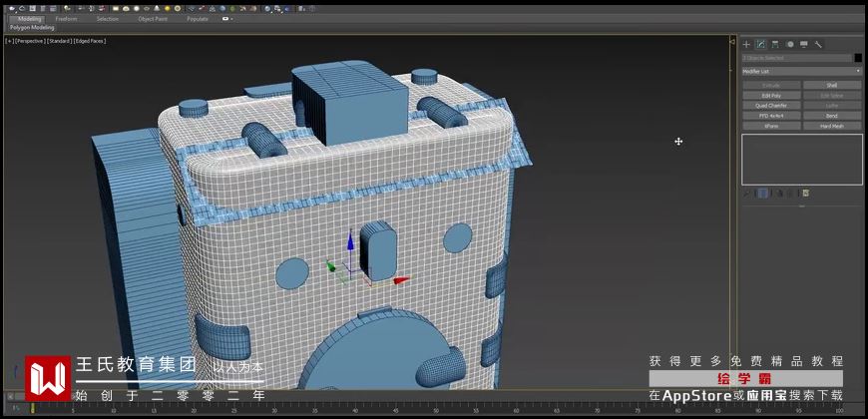Switch to the Modify panel icon
868x419 pixels.
coord(760,44)
